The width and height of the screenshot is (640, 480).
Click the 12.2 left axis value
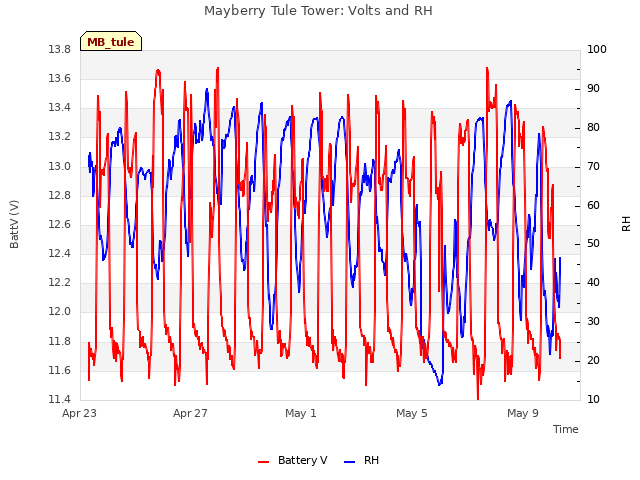[x=60, y=283]
